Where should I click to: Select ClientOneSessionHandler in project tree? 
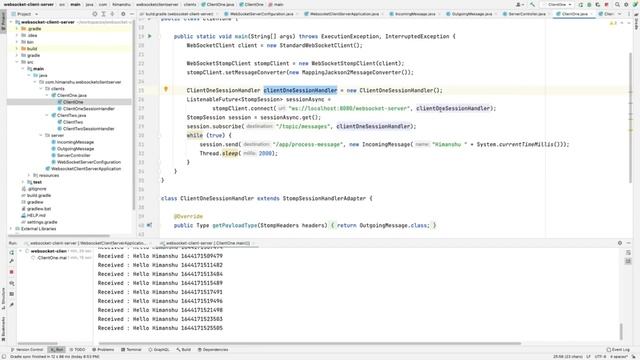coord(89,109)
